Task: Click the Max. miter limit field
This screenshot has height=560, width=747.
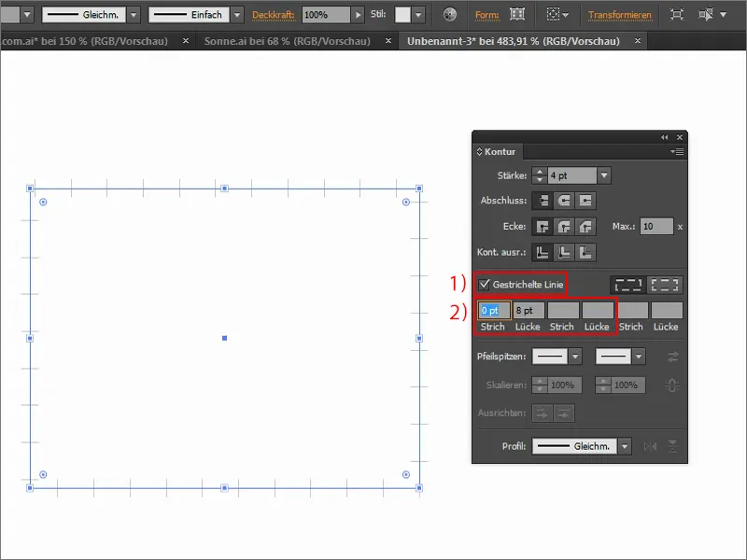Action: 656,227
